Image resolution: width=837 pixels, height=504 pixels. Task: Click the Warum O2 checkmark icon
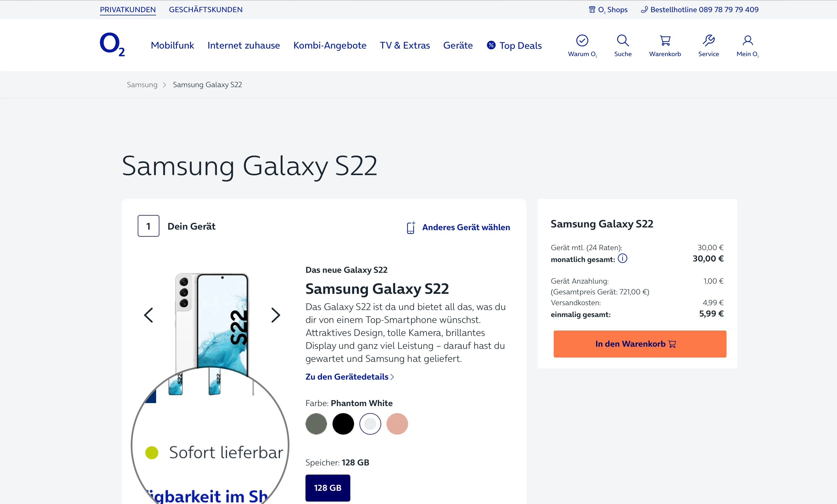pyautogui.click(x=582, y=41)
